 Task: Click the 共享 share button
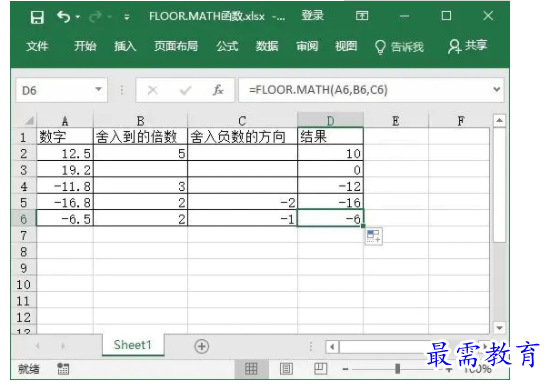coord(468,46)
